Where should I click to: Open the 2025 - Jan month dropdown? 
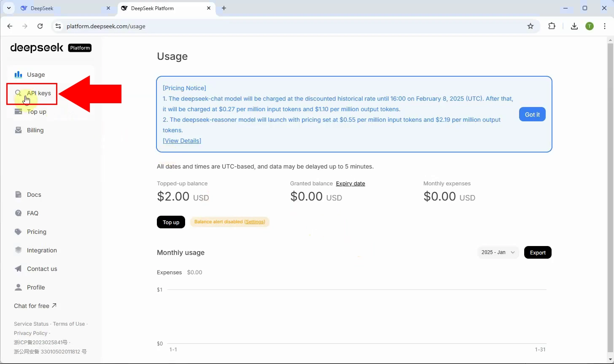498,252
